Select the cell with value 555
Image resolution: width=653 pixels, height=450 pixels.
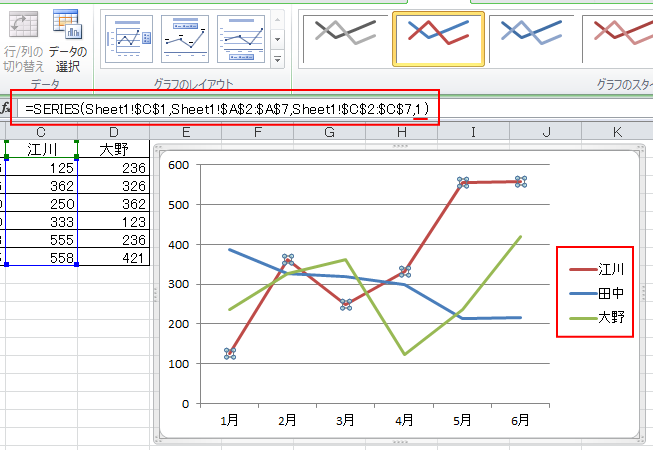click(x=41, y=239)
